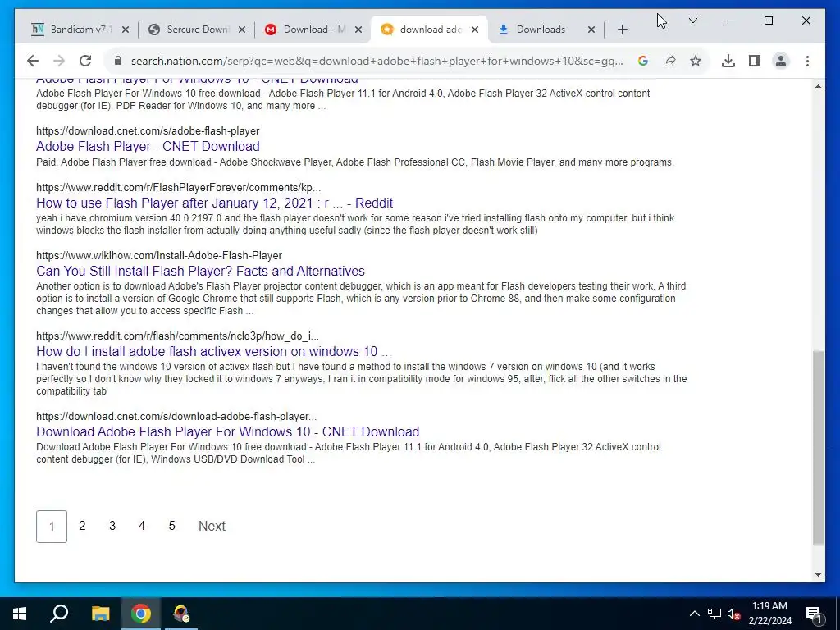Bookmark this page with star icon
Image resolution: width=840 pixels, height=630 pixels.
click(x=696, y=61)
